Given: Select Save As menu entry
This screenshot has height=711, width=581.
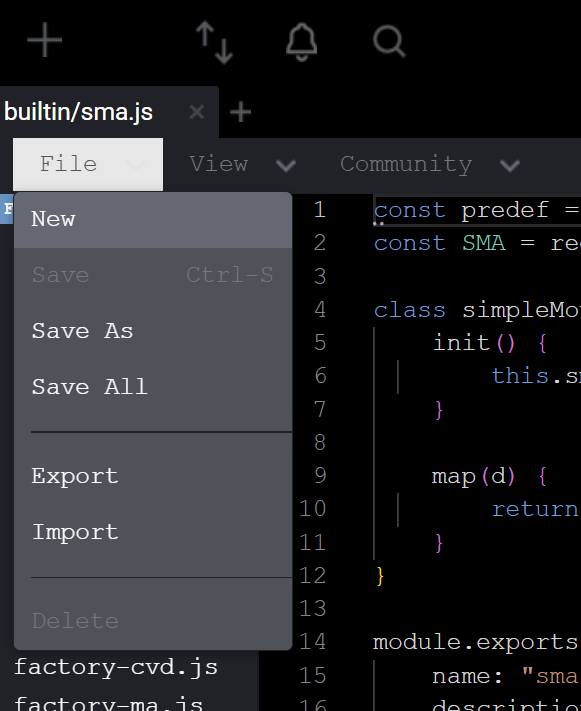Looking at the screenshot, I should click(x=153, y=331).
